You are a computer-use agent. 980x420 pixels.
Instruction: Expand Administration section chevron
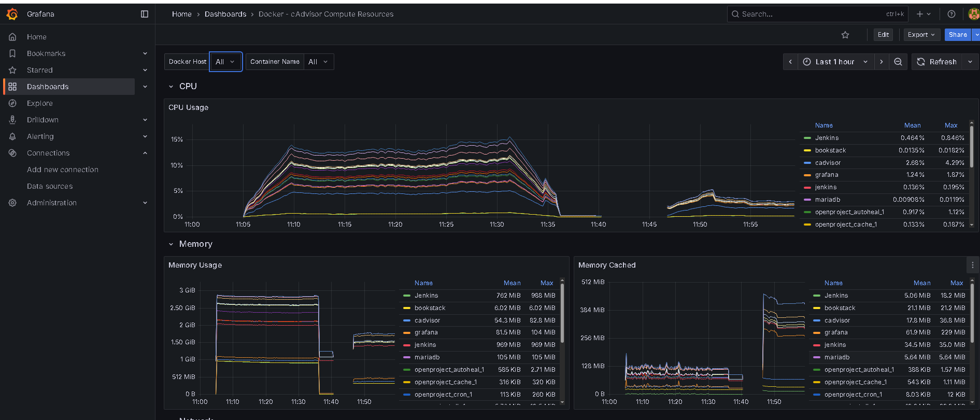145,203
